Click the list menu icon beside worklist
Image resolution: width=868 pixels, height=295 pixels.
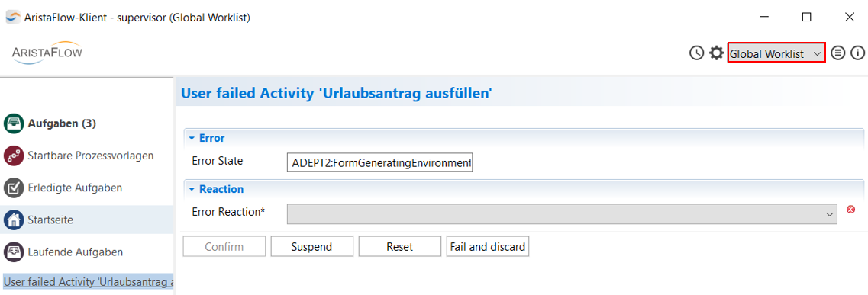pyautogui.click(x=838, y=53)
